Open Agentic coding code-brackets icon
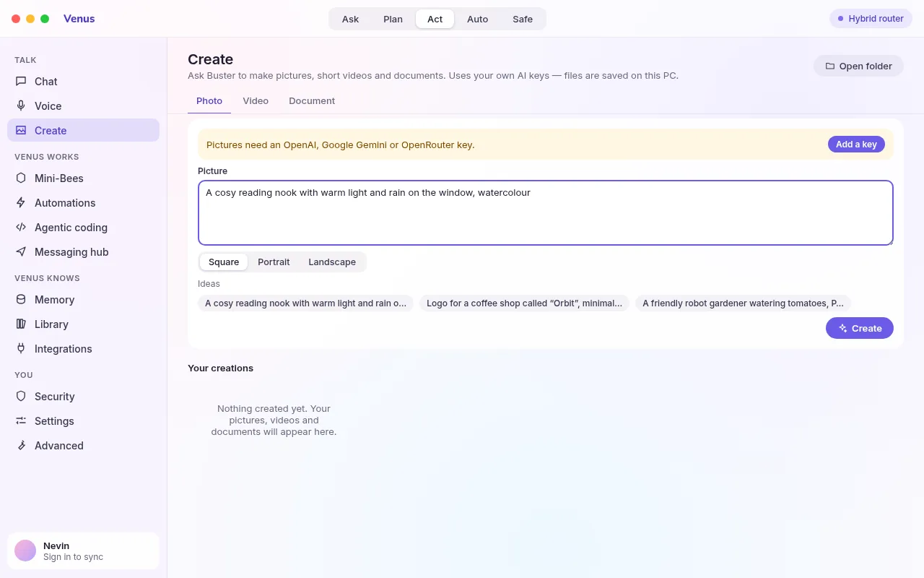Viewport: 924px width, 578px height. pos(21,228)
